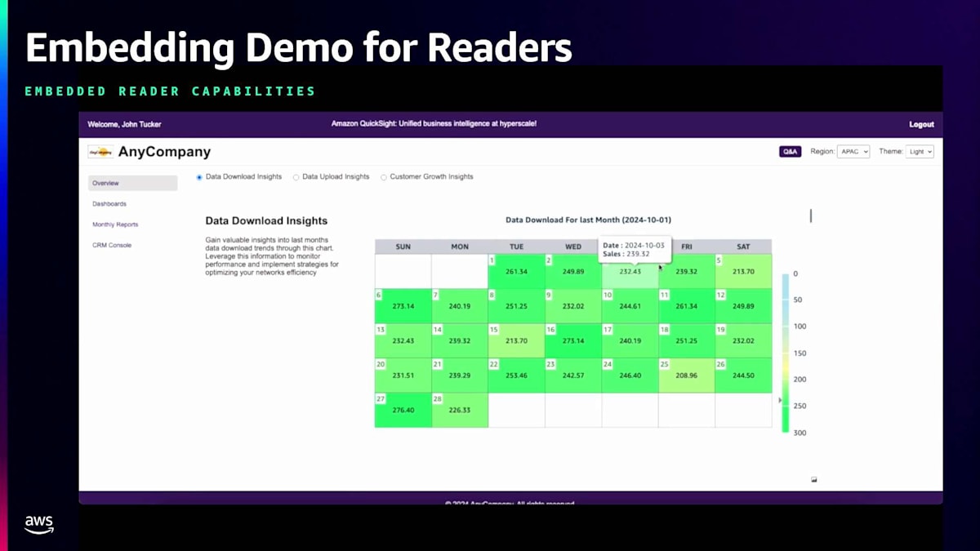Viewport: 980px width, 551px height.
Task: Click the day 19 cell showing 232.02
Action: pos(743,340)
